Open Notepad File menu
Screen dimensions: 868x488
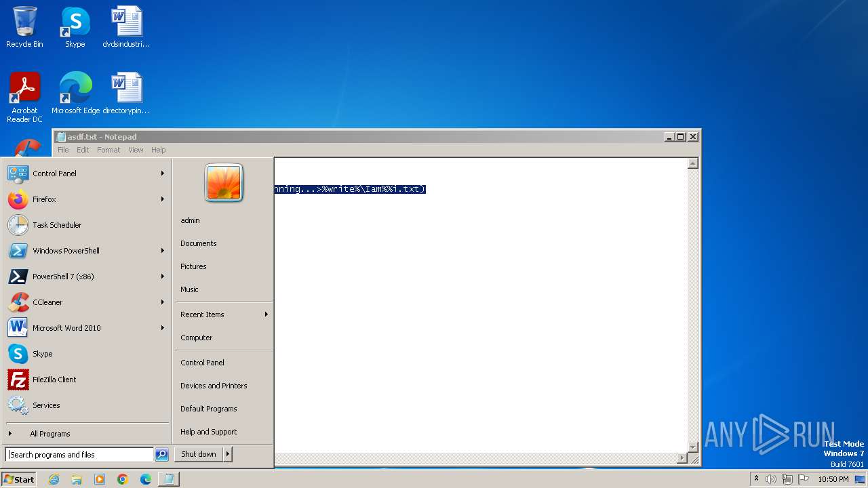63,150
